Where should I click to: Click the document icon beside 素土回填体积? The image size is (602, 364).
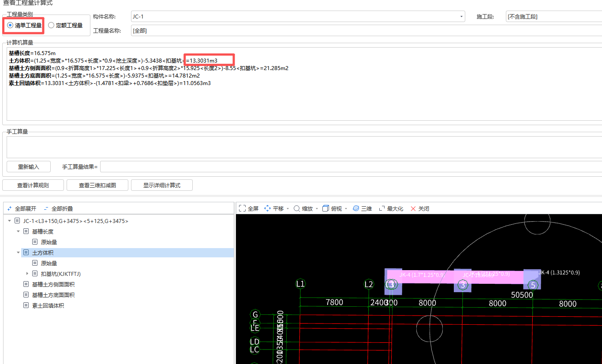tap(26, 305)
